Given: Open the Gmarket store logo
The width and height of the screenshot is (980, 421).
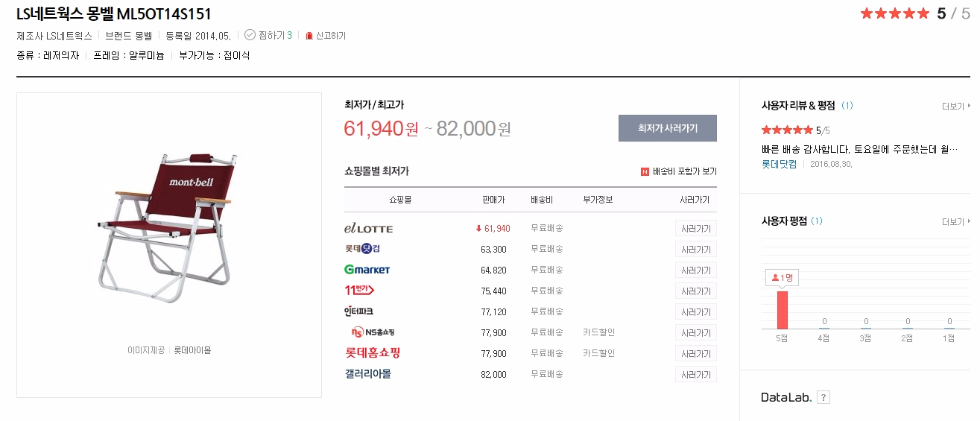Looking at the screenshot, I should pos(367,270).
